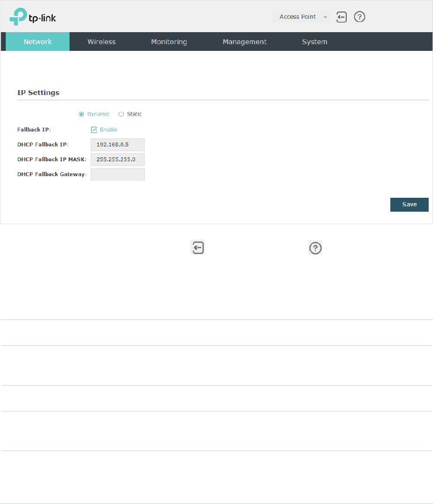This screenshot has height=504, width=433.
Task: Go to the System tab
Action: coord(315,41)
